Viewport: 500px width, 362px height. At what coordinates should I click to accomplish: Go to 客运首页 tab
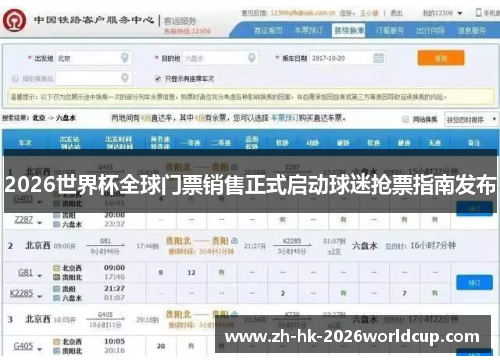coord(268,31)
